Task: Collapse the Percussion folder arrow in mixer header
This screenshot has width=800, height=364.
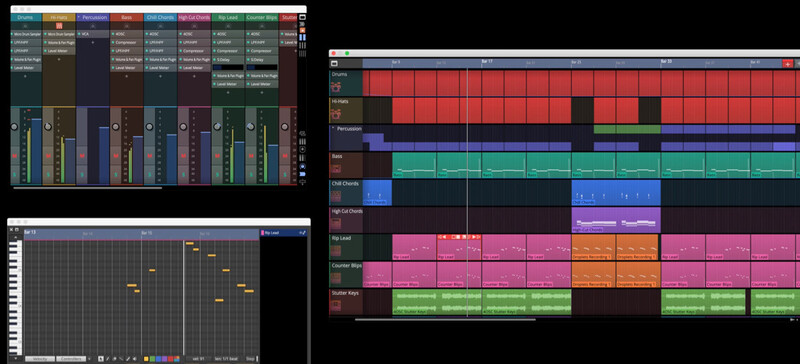Action: 79,17
